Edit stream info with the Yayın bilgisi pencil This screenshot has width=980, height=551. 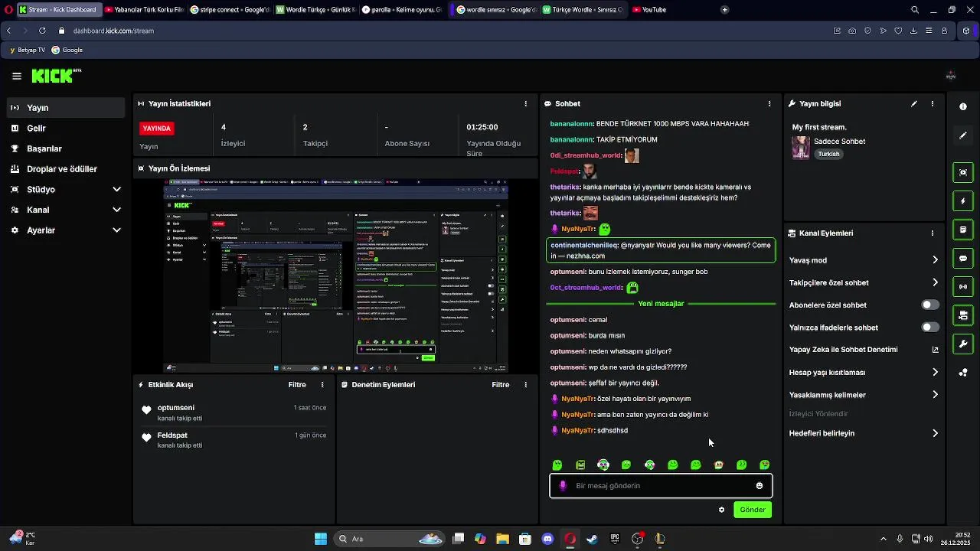[913, 103]
